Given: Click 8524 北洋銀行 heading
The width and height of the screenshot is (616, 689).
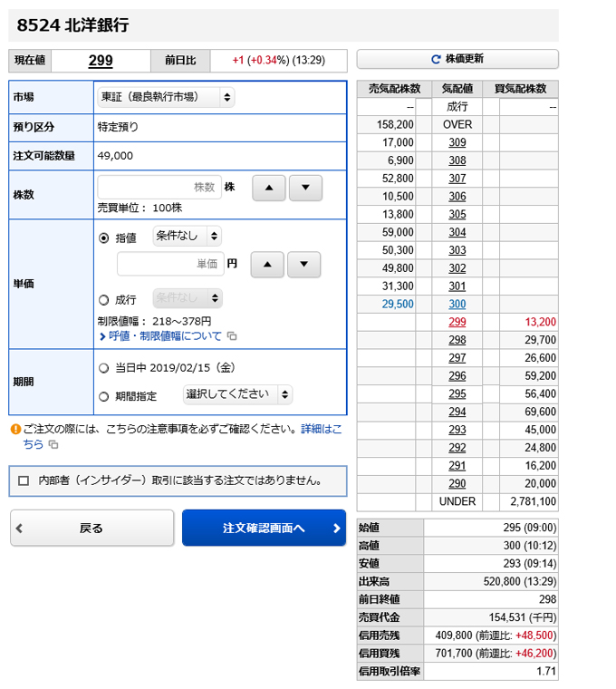Looking at the screenshot, I should (x=72, y=25).
